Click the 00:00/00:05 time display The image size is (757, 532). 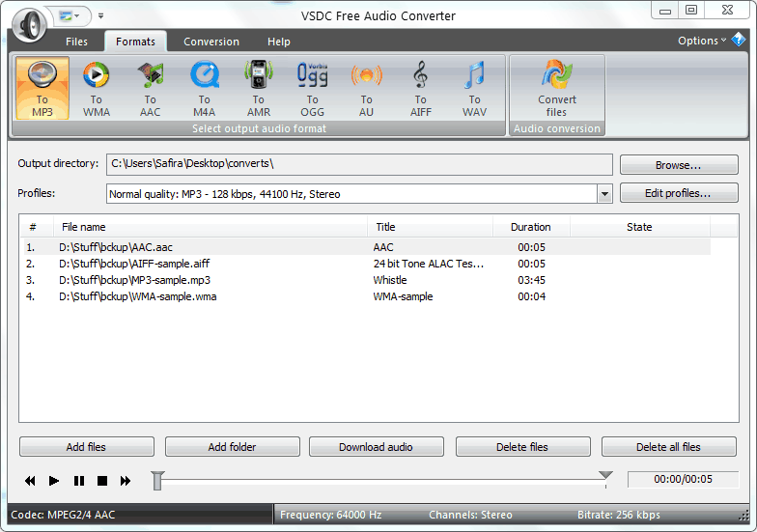pyautogui.click(x=683, y=479)
